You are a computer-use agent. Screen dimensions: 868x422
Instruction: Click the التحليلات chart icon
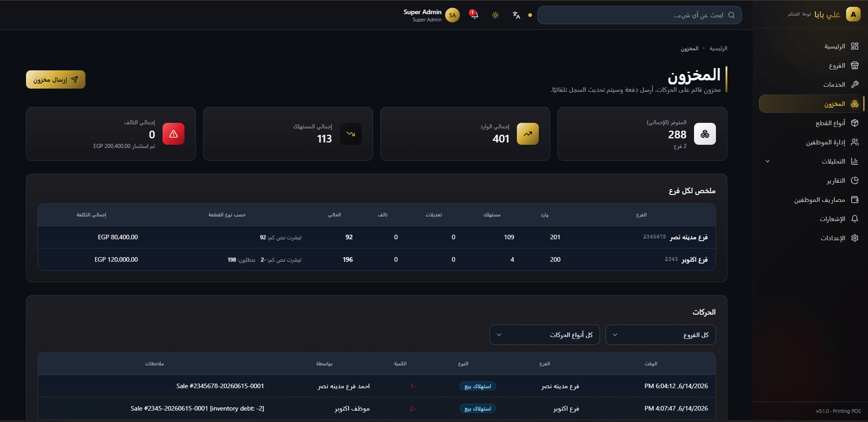click(x=855, y=162)
